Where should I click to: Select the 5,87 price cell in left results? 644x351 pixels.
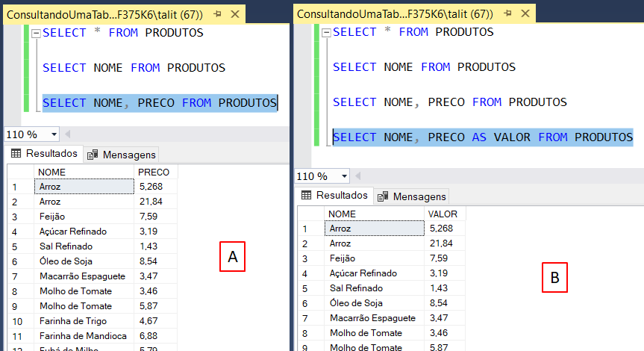coord(156,305)
